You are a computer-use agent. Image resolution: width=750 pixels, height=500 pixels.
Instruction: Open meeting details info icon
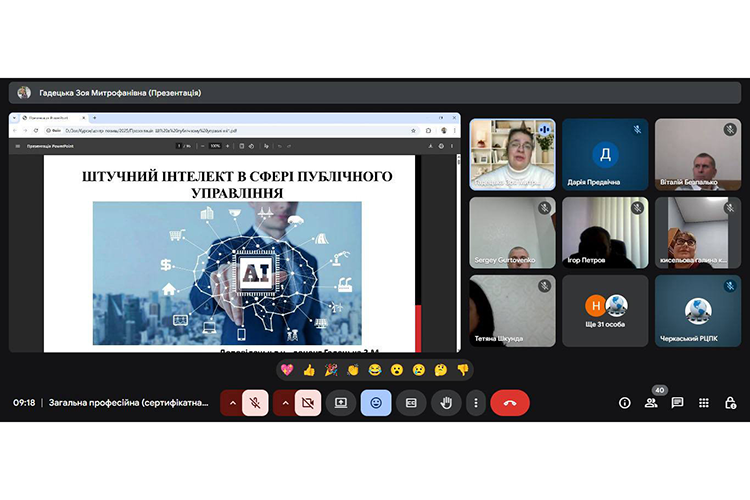coord(625,402)
